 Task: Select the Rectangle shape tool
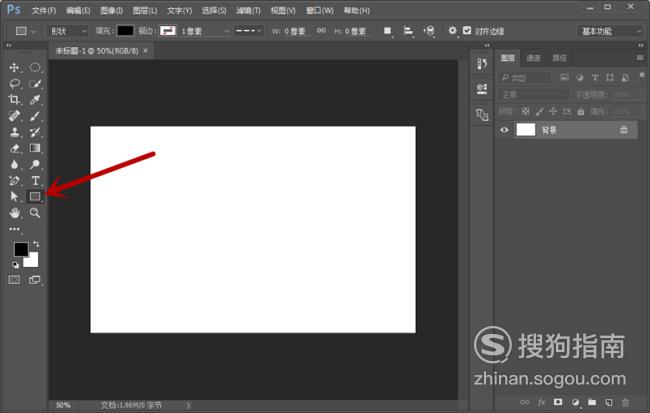[x=35, y=196]
